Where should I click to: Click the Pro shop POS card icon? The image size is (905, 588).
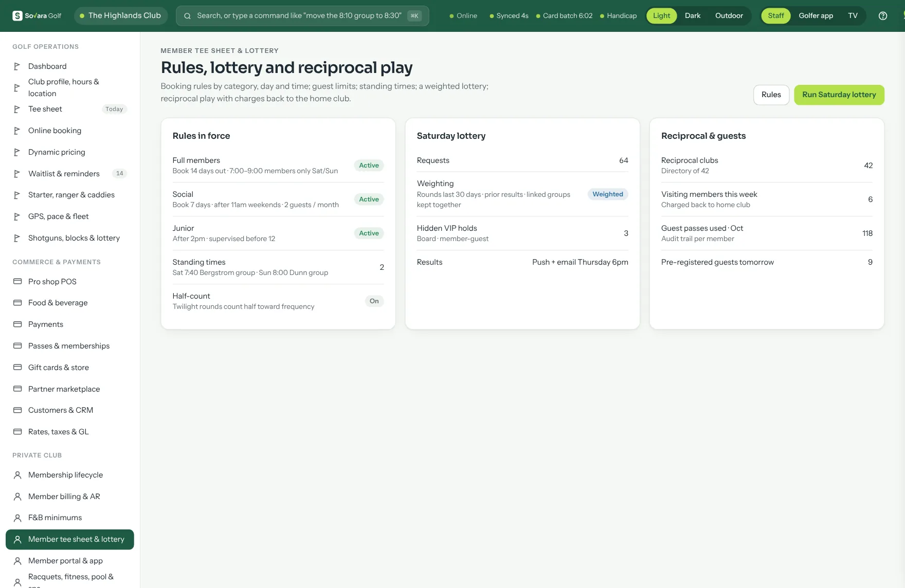click(17, 282)
